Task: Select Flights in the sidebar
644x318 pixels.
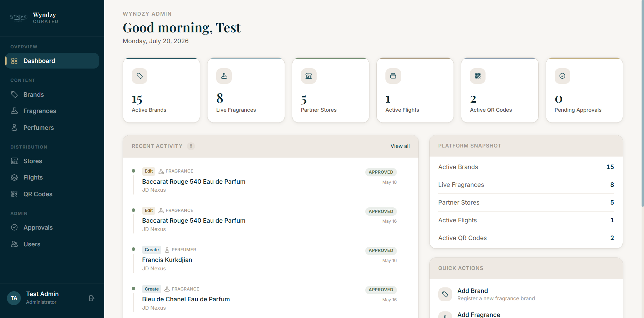Action: pos(52,177)
